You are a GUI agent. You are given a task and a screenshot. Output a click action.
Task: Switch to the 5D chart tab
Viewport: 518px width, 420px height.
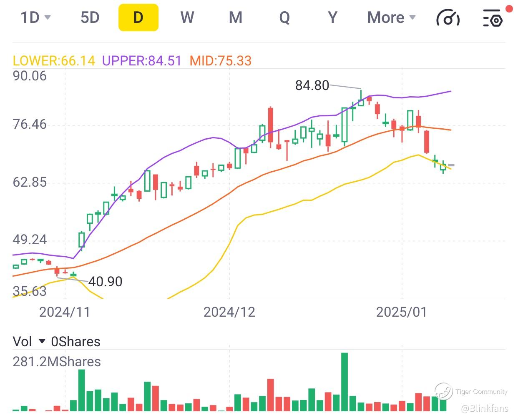pyautogui.click(x=90, y=17)
